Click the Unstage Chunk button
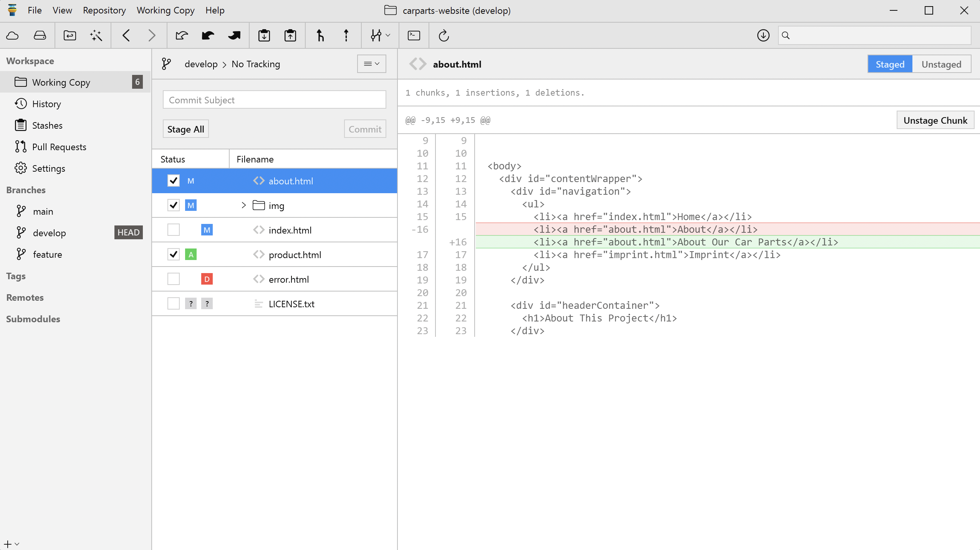 point(935,121)
